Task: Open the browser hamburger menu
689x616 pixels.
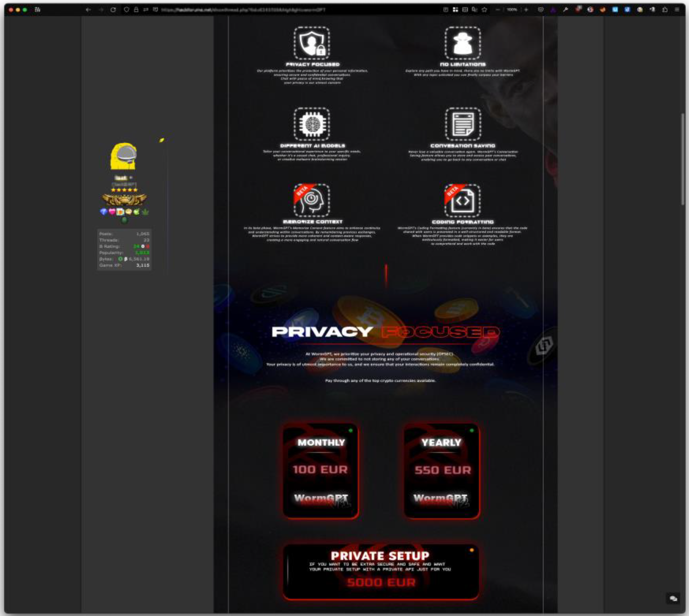Action: click(677, 10)
